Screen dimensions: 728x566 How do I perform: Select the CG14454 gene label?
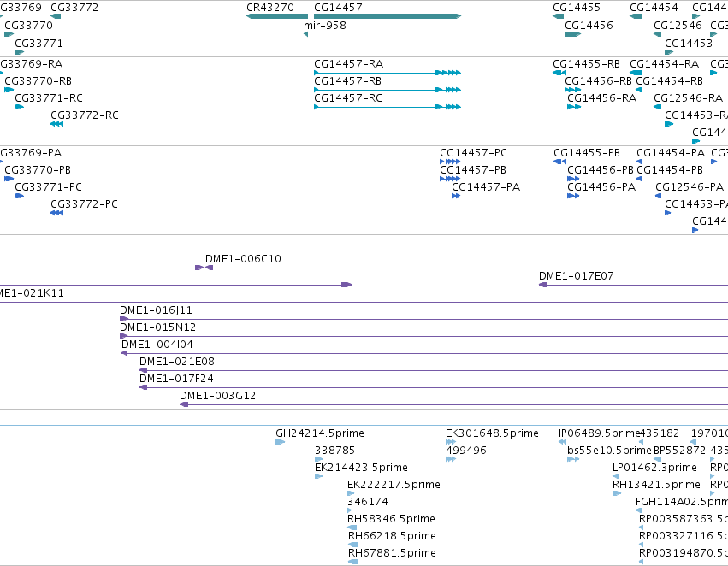[654, 8]
